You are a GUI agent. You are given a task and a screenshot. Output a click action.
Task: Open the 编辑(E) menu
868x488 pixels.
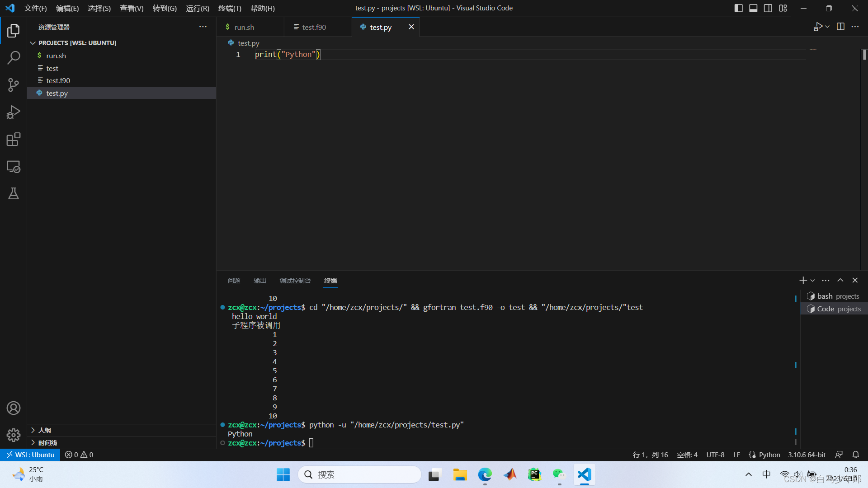(67, 8)
